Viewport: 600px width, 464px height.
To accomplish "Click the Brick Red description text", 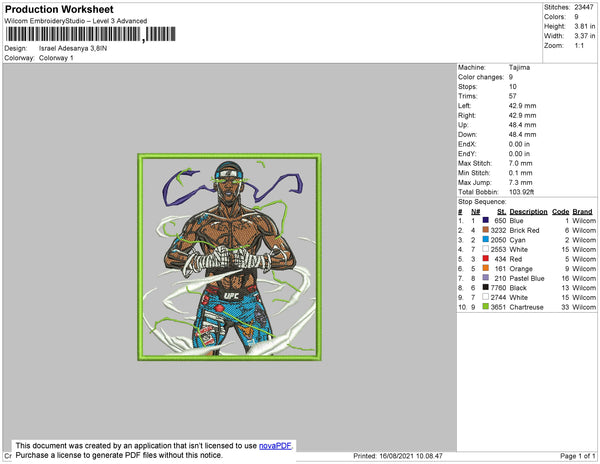I will [x=524, y=230].
